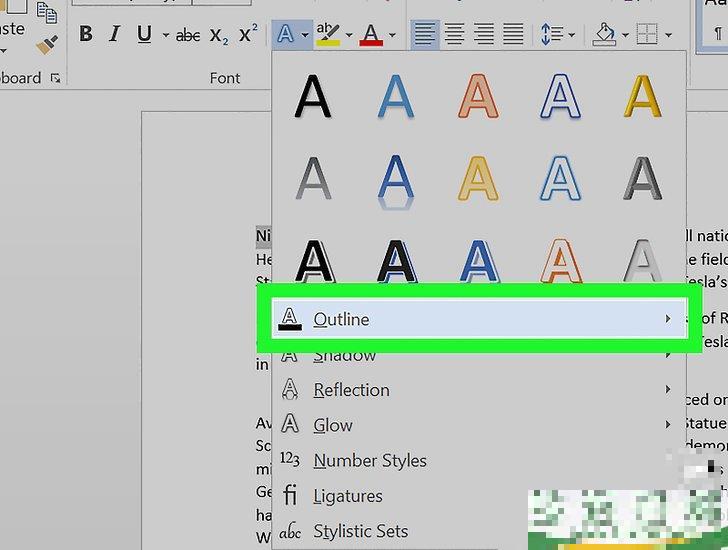The width and height of the screenshot is (728, 550).
Task: Apply superscript formatting
Action: coord(248,35)
